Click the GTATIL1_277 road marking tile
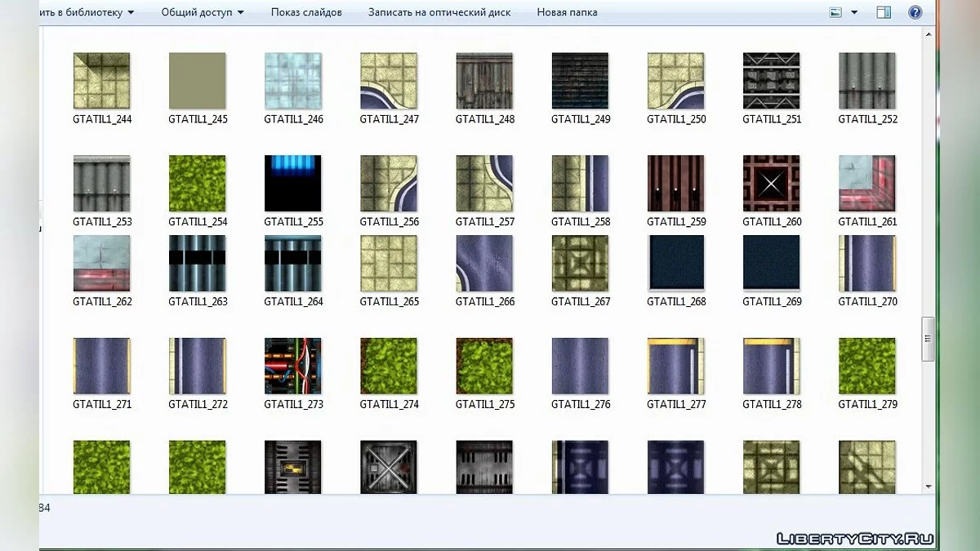Screen dimensions: 980x551 (x=675, y=366)
